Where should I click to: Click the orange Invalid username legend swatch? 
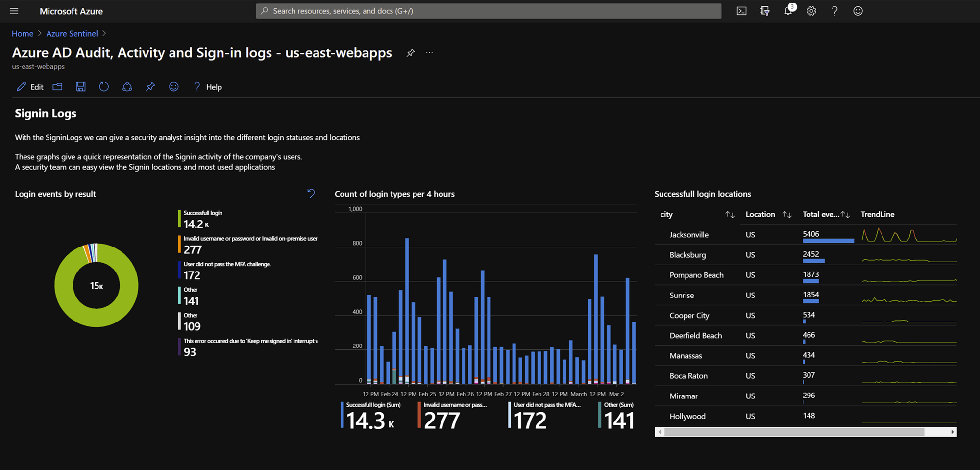coord(179,245)
